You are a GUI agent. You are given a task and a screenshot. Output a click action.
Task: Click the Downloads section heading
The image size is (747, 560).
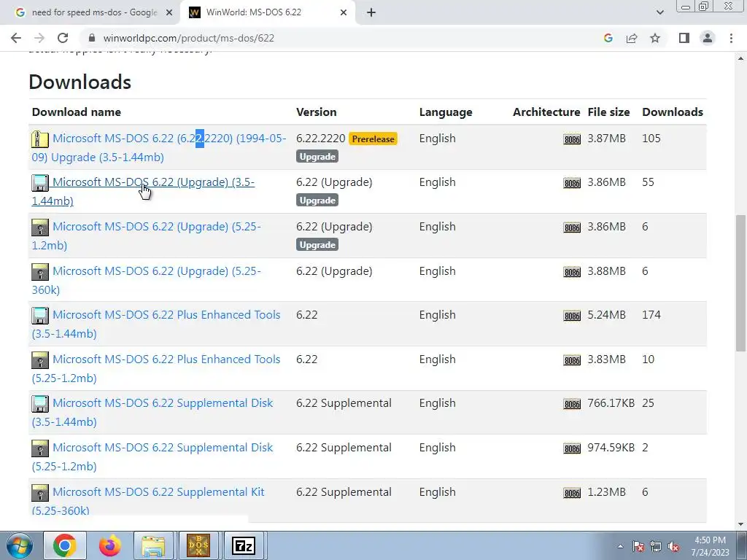pos(80,82)
